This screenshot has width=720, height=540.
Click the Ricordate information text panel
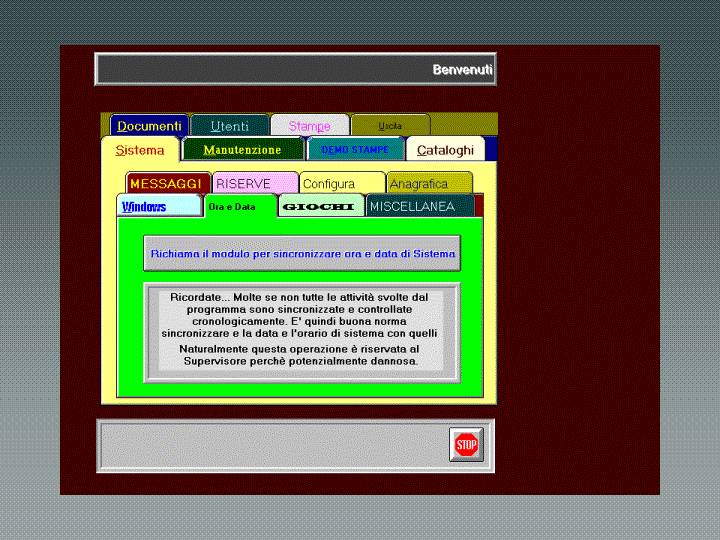tap(301, 329)
